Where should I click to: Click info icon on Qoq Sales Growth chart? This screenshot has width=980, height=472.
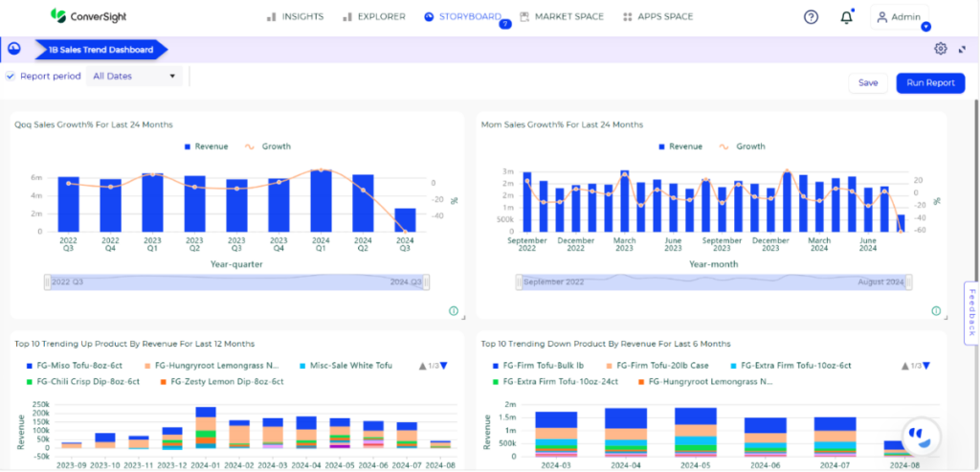coord(453,310)
